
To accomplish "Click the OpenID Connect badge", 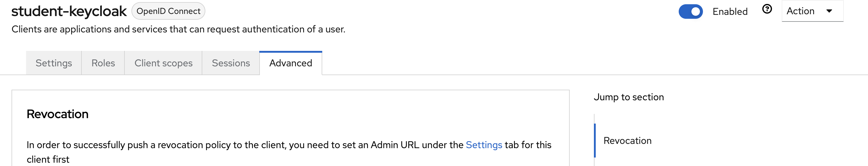I will click(168, 11).
